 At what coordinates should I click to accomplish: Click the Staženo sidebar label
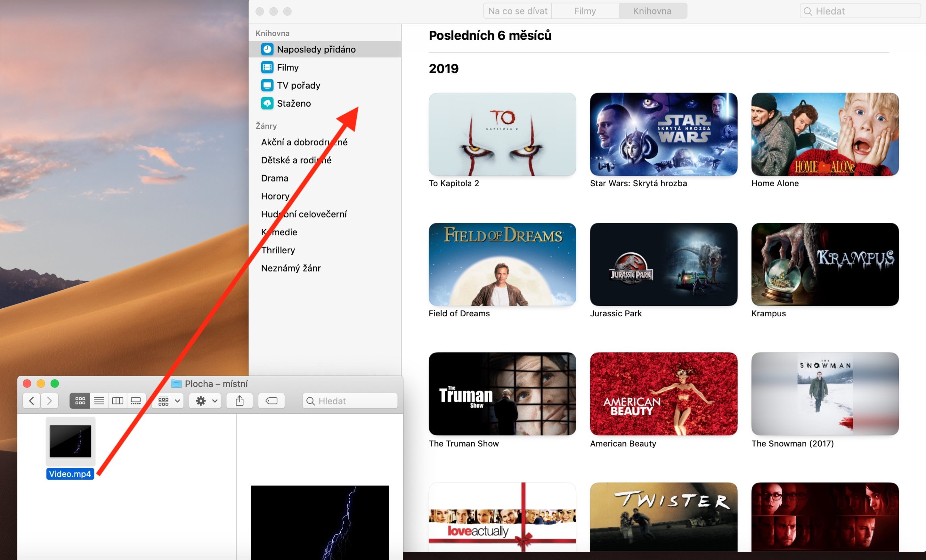(x=294, y=103)
